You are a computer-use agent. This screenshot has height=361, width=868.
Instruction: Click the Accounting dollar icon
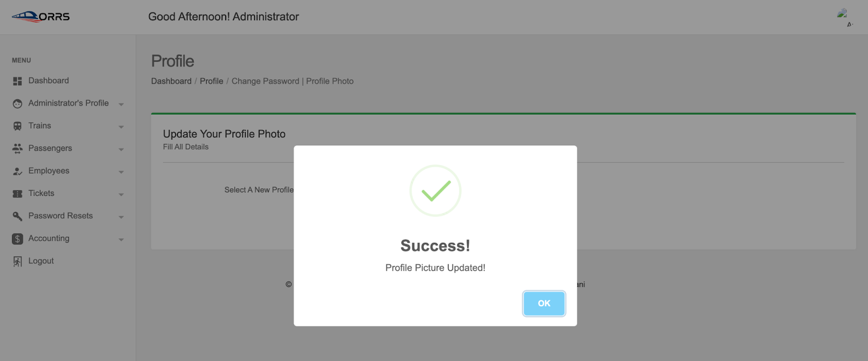tap(17, 239)
